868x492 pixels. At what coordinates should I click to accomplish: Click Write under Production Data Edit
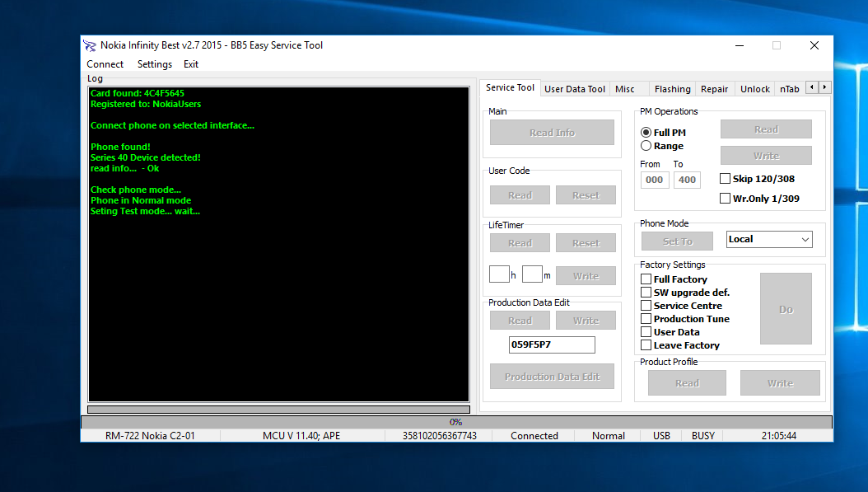pyautogui.click(x=586, y=321)
